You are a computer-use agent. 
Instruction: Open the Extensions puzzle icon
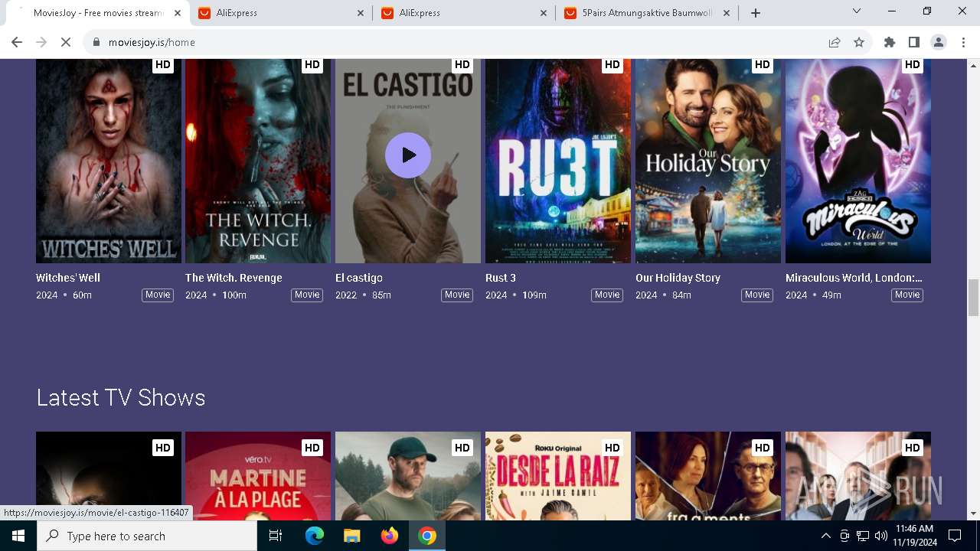pyautogui.click(x=890, y=42)
